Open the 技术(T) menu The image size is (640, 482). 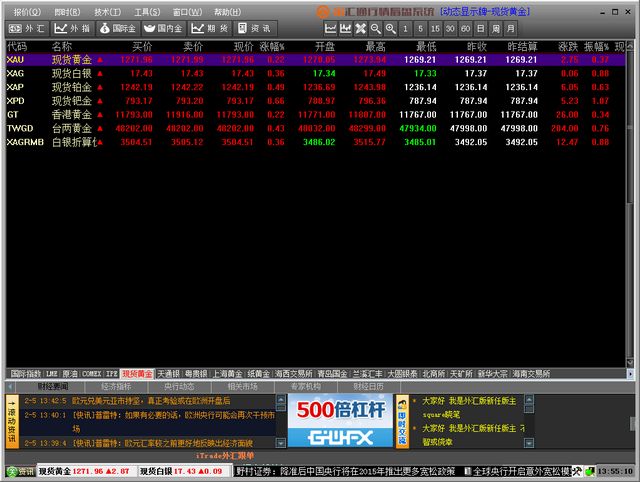click(x=107, y=12)
